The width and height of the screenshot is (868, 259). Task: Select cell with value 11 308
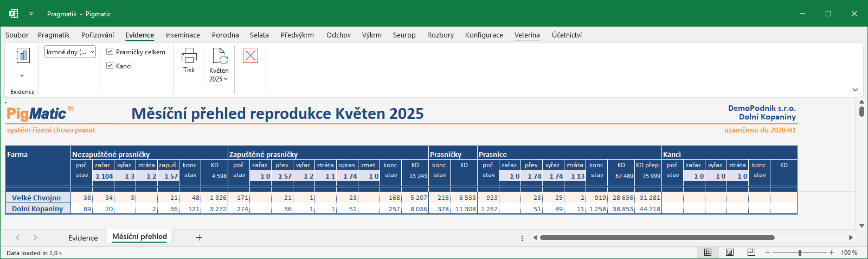[464, 209]
